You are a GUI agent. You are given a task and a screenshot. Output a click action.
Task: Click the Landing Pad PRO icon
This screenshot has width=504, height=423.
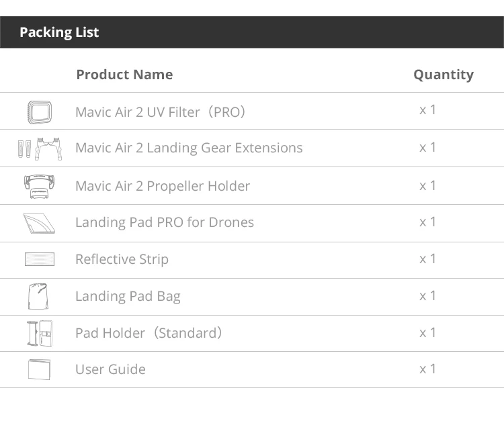point(39,222)
